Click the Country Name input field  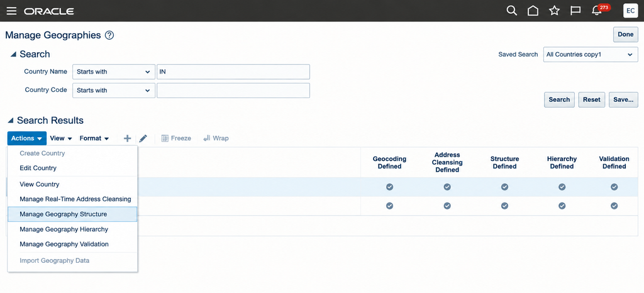pos(233,72)
